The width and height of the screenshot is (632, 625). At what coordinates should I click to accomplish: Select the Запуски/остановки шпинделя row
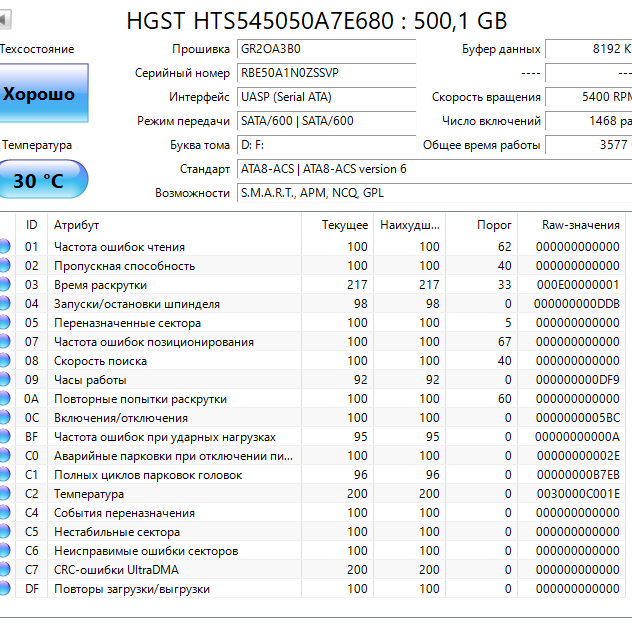click(x=312, y=303)
